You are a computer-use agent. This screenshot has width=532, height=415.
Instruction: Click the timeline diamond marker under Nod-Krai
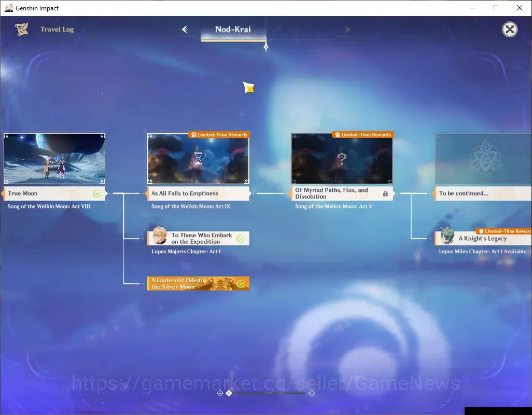point(266,47)
